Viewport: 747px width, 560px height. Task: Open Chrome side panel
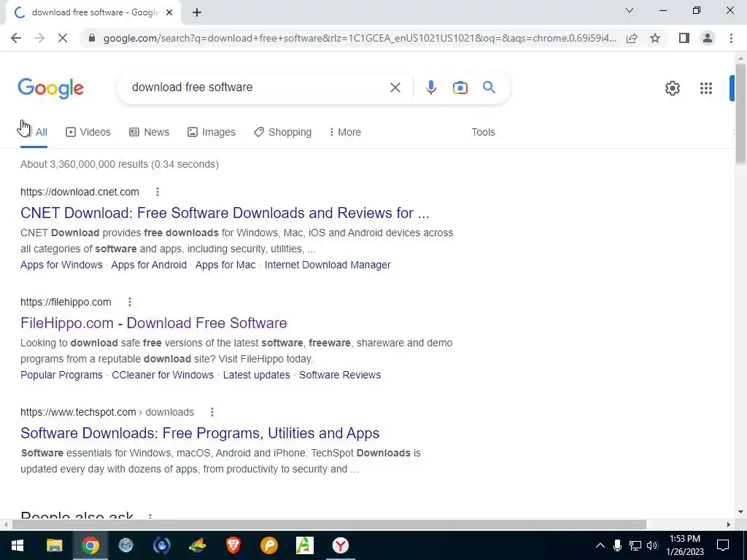pos(684,38)
